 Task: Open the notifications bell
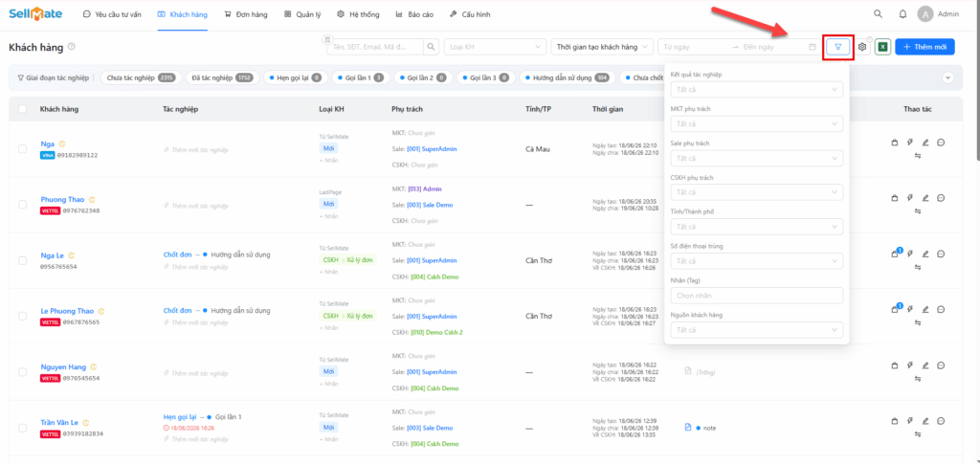point(902,13)
